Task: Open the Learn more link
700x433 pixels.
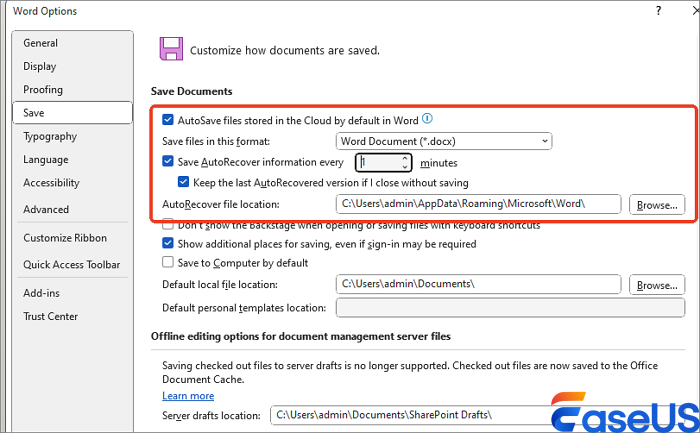Action: pyautogui.click(x=188, y=396)
